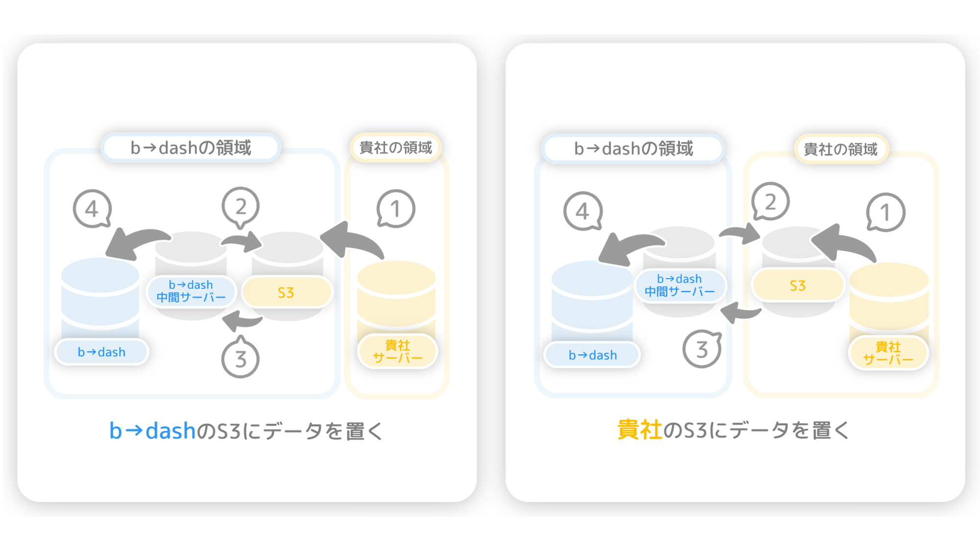Click step 3 bubble in left diagram
Screen dimensions: 980x551
[240, 358]
